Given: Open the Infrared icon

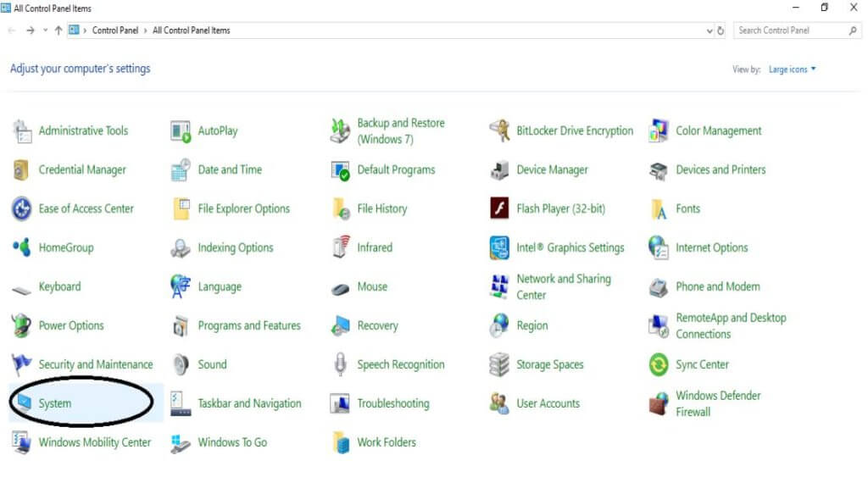Looking at the screenshot, I should (341, 247).
